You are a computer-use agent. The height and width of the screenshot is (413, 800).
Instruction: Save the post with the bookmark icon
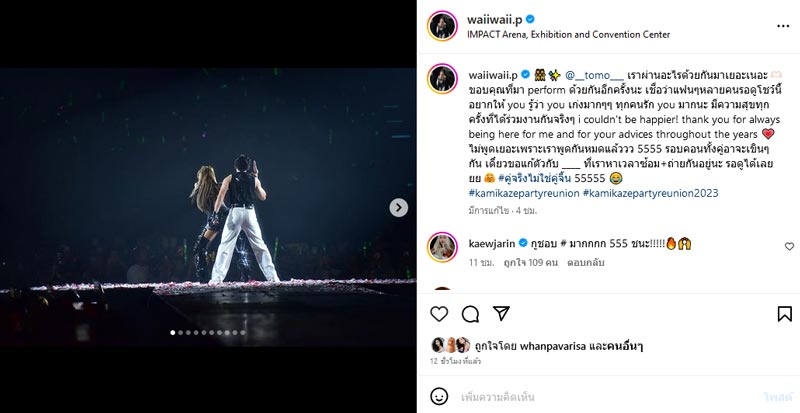[784, 314]
